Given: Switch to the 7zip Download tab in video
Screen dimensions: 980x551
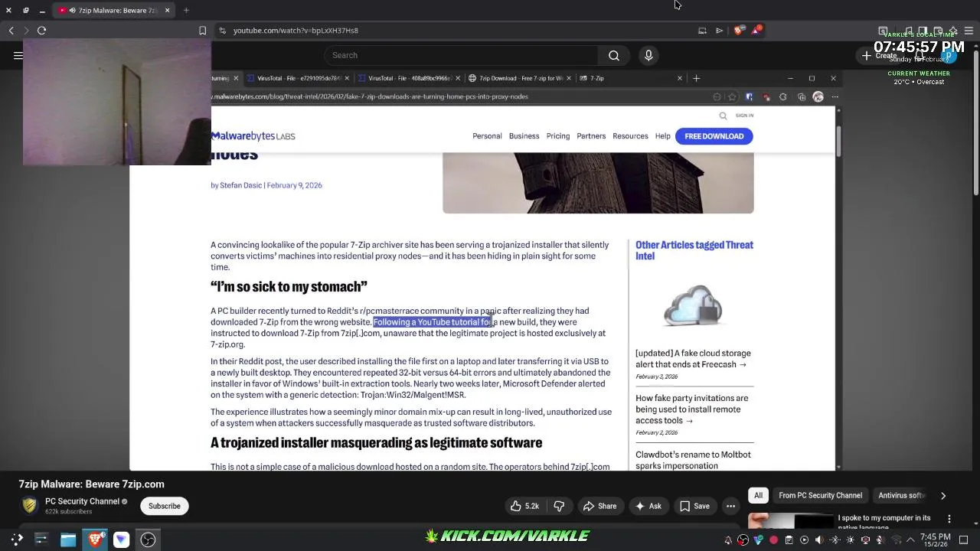Looking at the screenshot, I should click(x=521, y=78).
